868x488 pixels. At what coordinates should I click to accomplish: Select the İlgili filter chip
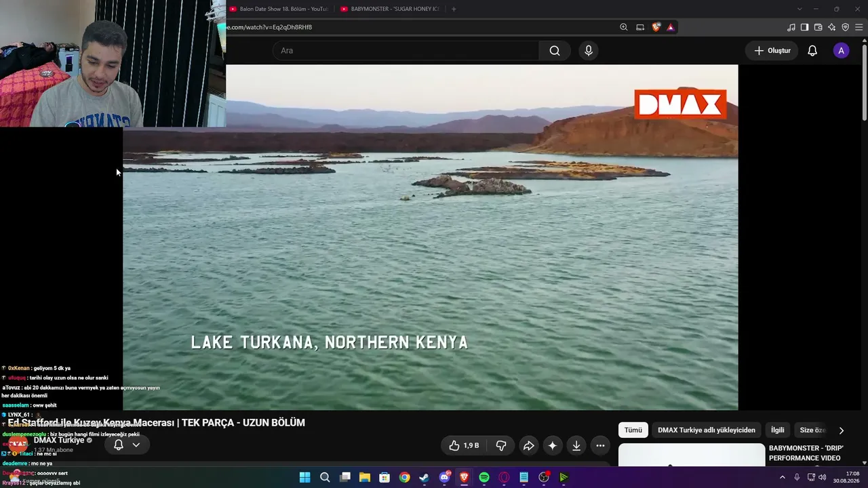[x=777, y=430]
